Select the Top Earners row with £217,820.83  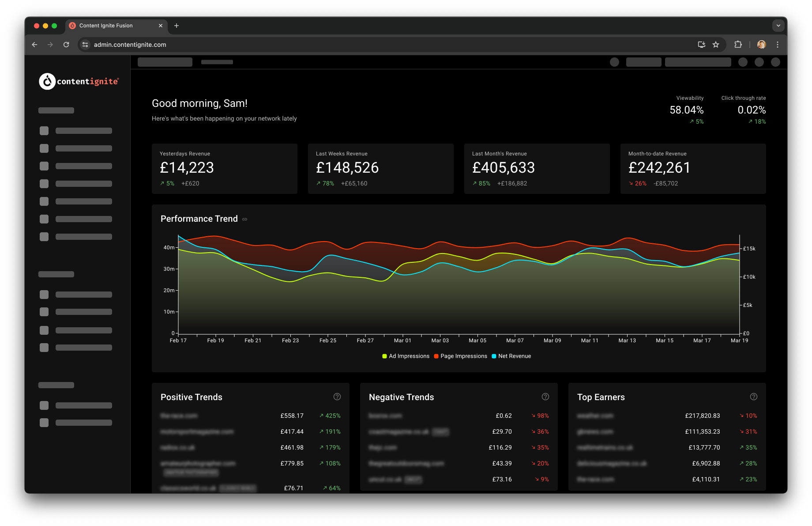[667, 416]
